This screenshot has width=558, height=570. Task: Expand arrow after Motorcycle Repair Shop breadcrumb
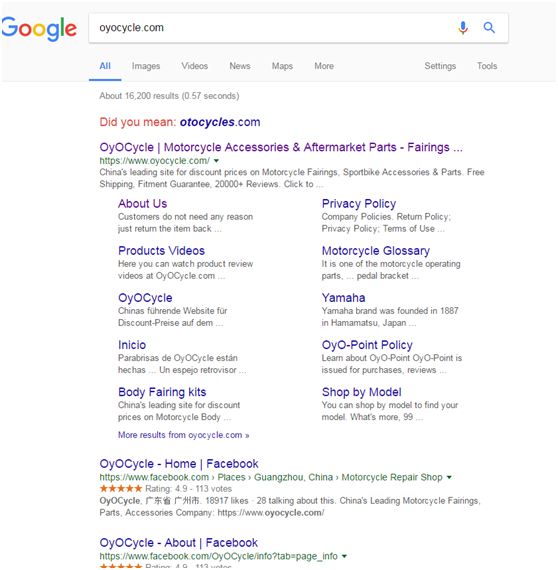449,477
